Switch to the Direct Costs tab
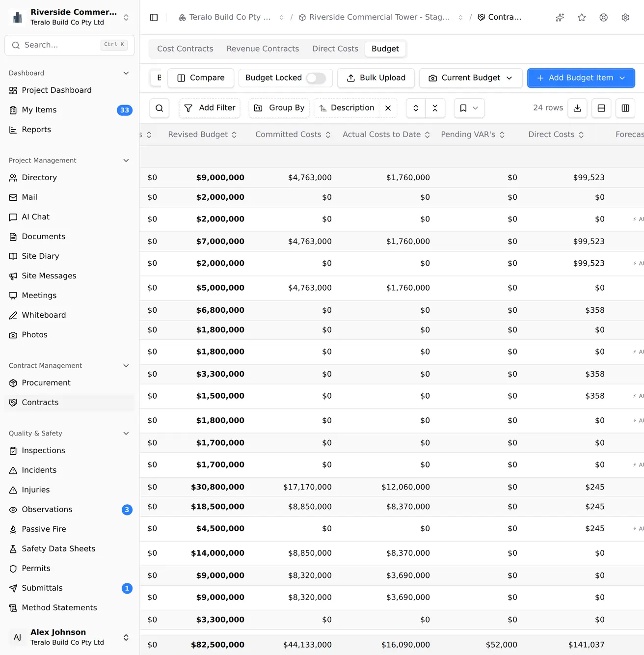Screen dimensions: 644x655 (335, 49)
